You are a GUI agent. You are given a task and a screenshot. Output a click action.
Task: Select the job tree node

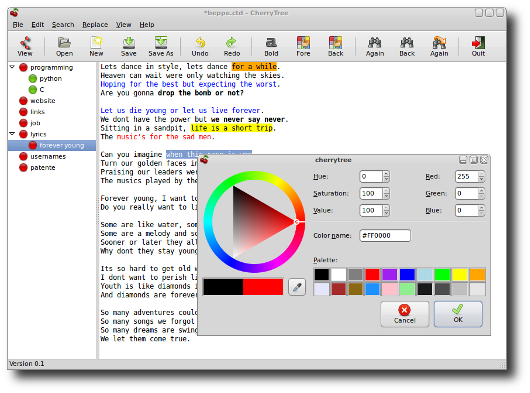click(x=35, y=123)
